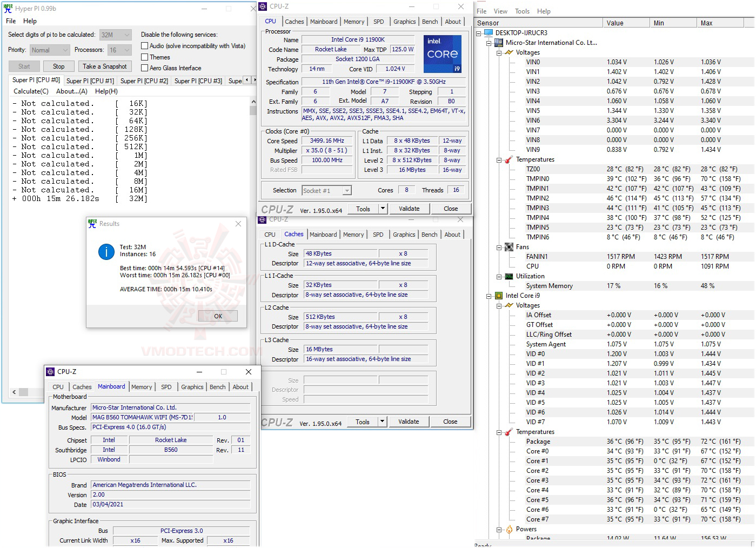The image size is (756, 548).
Task: Click Take a Snapshot button
Action: [105, 66]
